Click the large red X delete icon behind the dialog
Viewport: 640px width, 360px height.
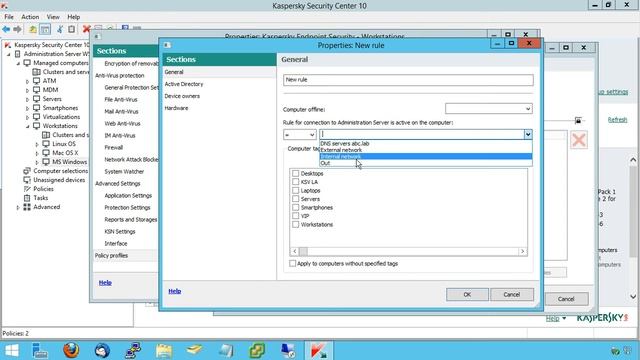[x=578, y=140]
